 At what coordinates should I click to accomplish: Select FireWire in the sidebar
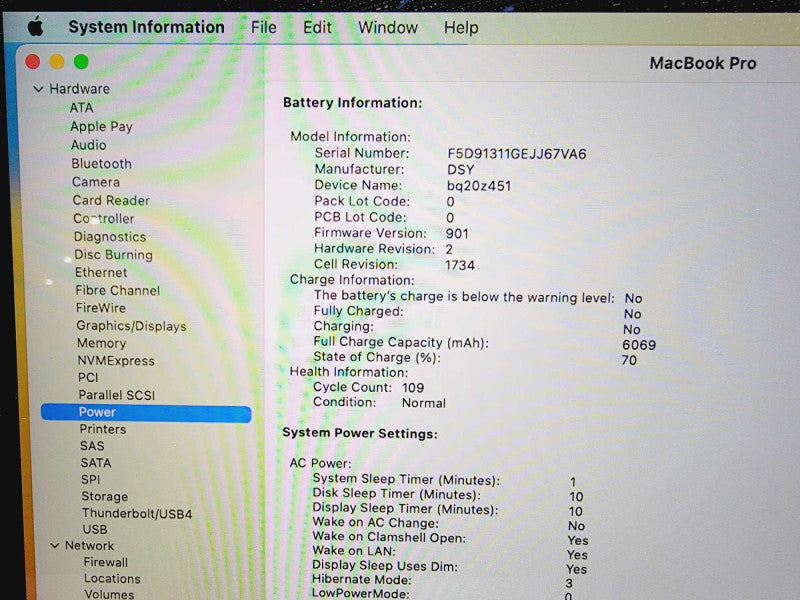click(101, 308)
